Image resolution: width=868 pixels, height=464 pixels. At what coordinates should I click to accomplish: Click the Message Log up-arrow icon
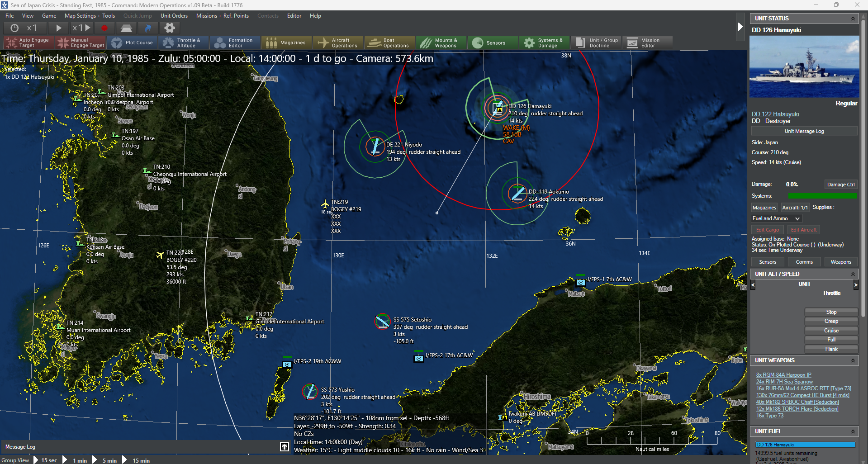click(284, 447)
